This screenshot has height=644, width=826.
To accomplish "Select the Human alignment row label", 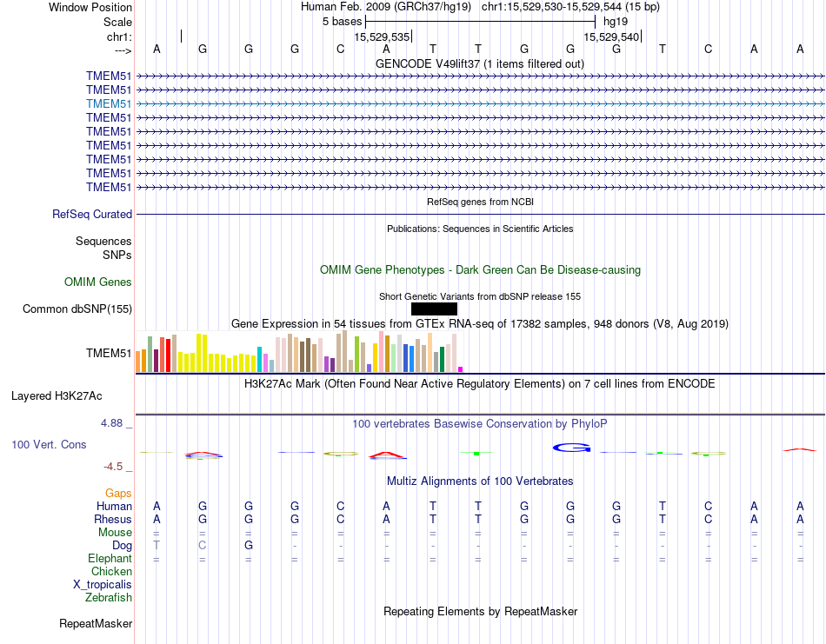I will click(x=114, y=506).
